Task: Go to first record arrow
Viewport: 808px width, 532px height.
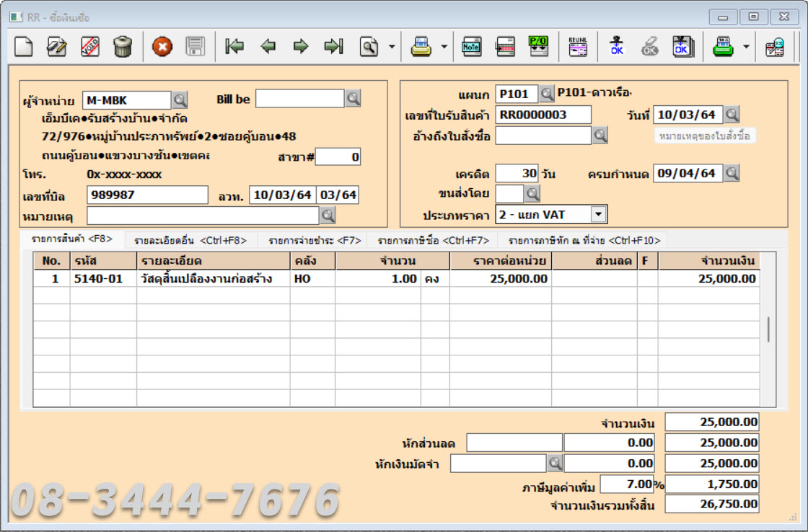Action: point(234,47)
